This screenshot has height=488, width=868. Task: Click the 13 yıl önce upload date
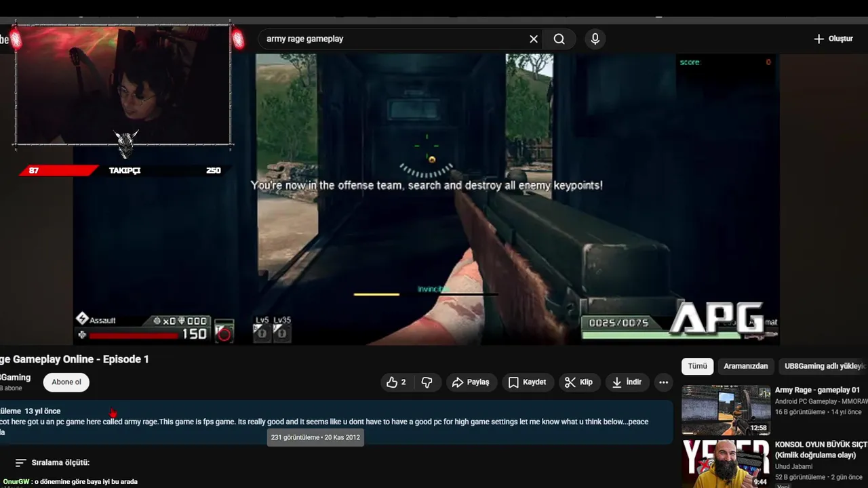pyautogui.click(x=43, y=411)
